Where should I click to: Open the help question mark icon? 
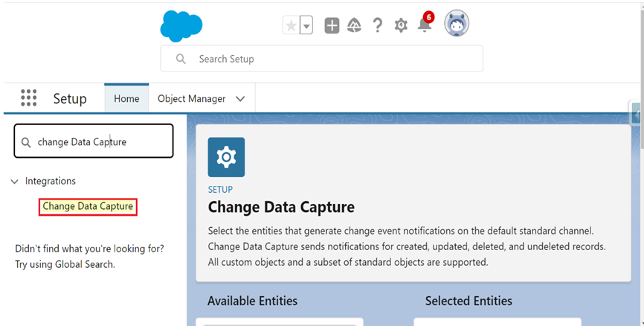tap(378, 26)
